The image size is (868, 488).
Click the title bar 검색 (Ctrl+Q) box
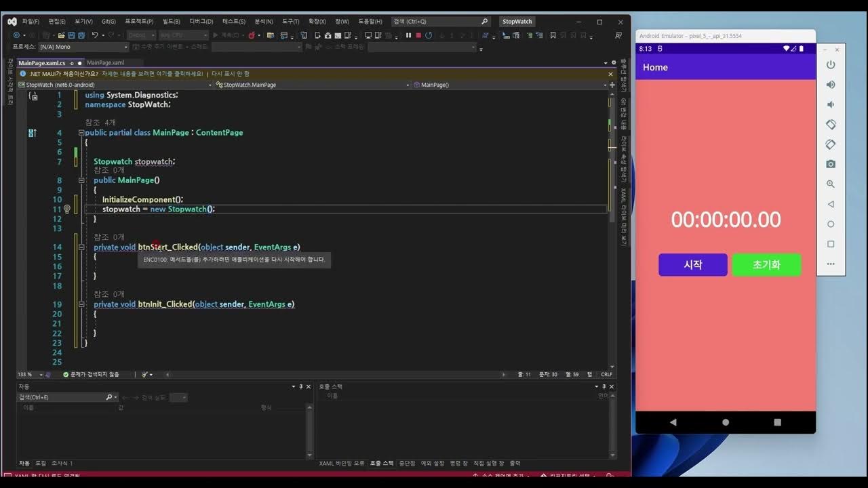click(x=441, y=22)
